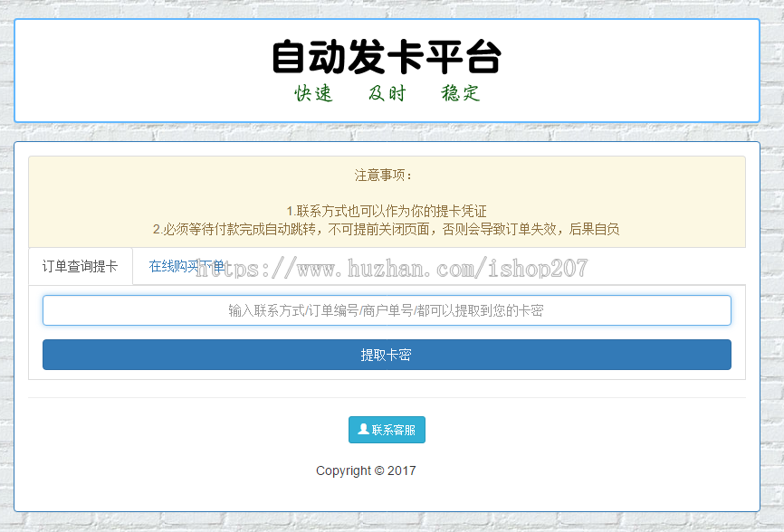This screenshot has width=784, height=532.
Task: Click the order number input field
Action: (x=387, y=309)
